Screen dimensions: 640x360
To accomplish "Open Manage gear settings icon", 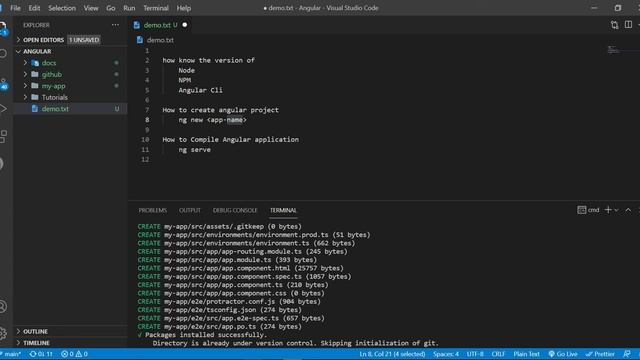I will (3, 333).
